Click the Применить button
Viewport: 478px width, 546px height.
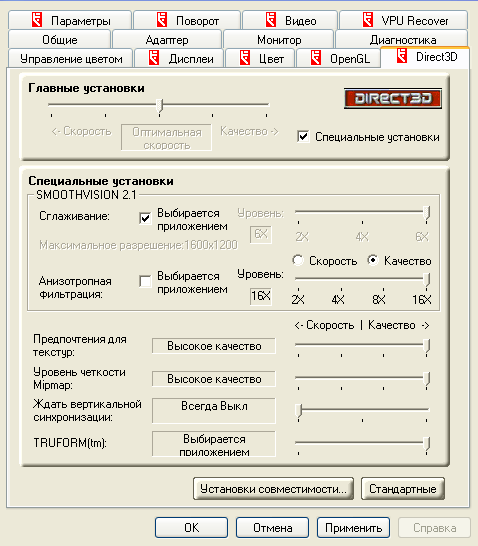[353, 528]
